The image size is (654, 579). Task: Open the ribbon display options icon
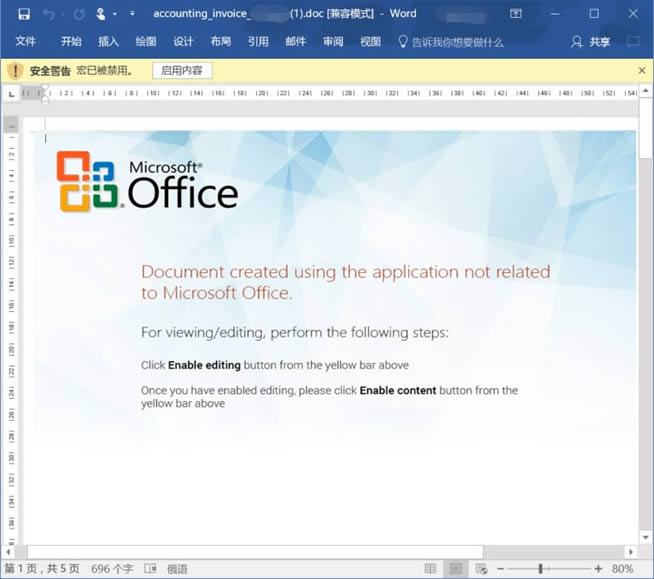(516, 14)
